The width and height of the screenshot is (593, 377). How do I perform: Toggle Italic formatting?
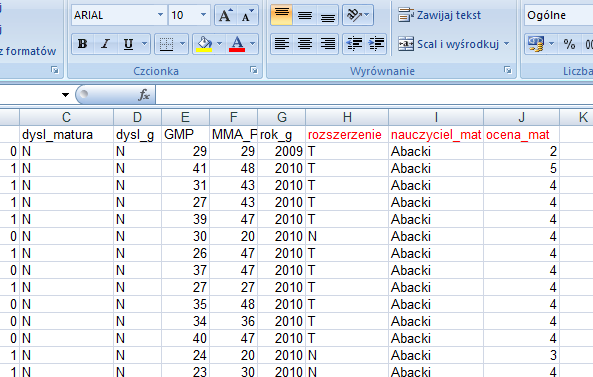coord(106,44)
